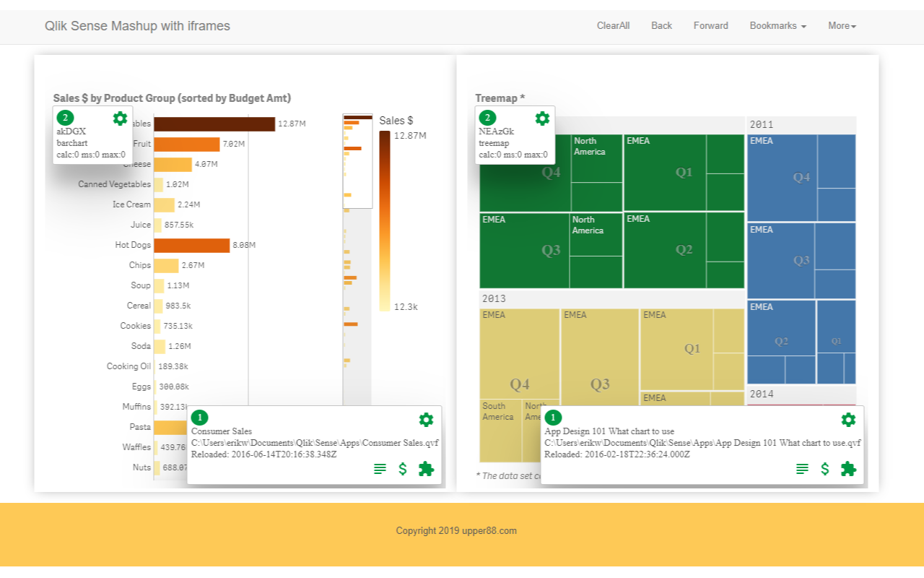Click the dollar icon in App Design 101 panel
This screenshot has width=924, height=578.
825,469
